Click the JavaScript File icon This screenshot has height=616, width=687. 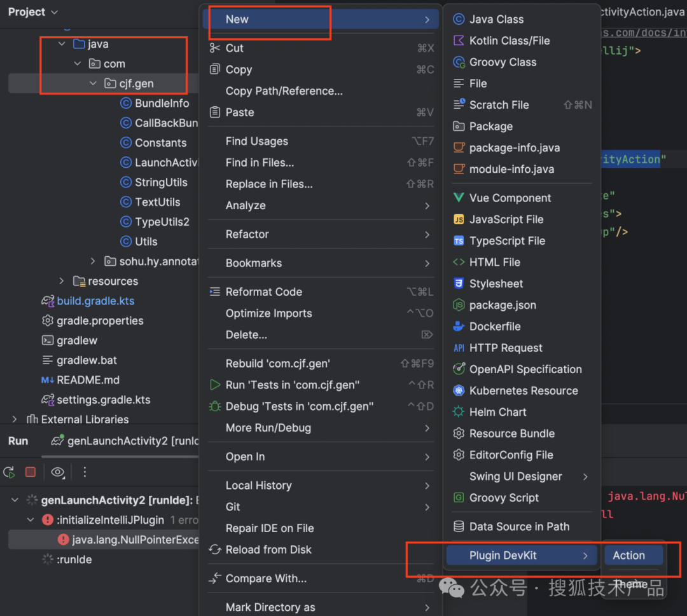[x=459, y=219]
